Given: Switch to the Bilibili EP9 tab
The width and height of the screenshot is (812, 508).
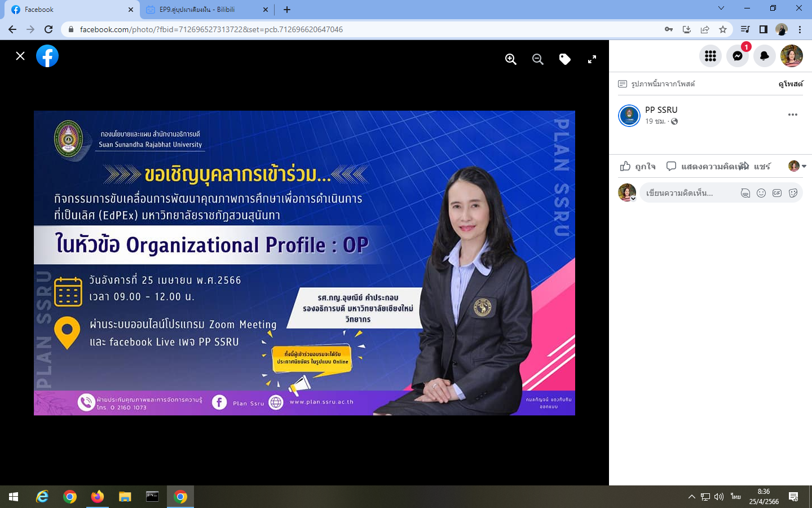Looking at the screenshot, I should (x=206, y=10).
